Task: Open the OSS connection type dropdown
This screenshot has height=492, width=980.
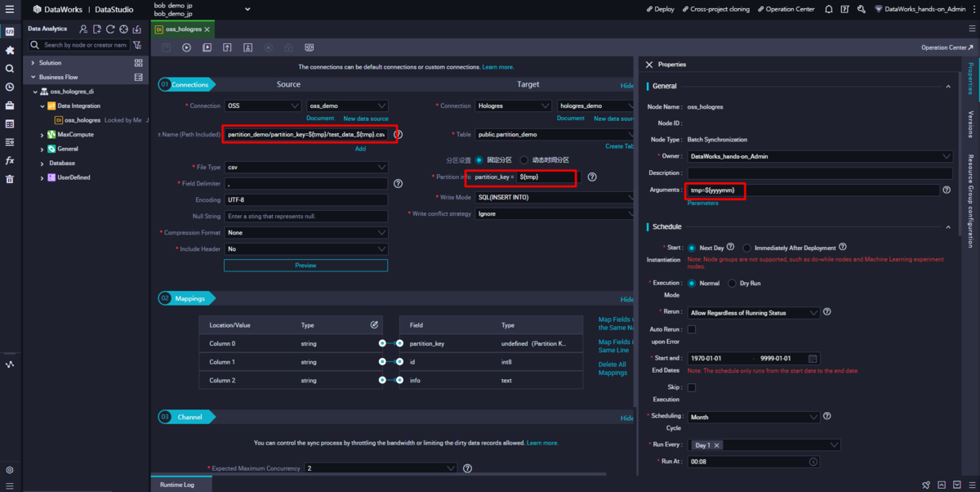Action: [x=262, y=105]
